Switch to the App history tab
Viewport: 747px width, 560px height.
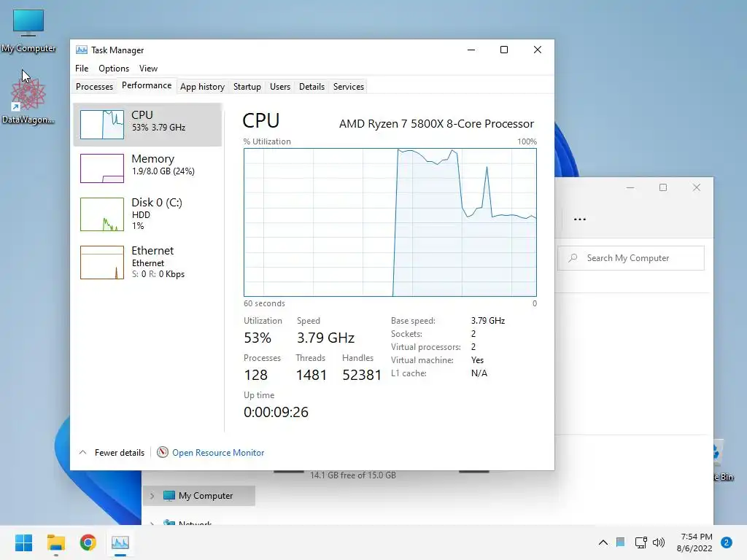tap(203, 87)
